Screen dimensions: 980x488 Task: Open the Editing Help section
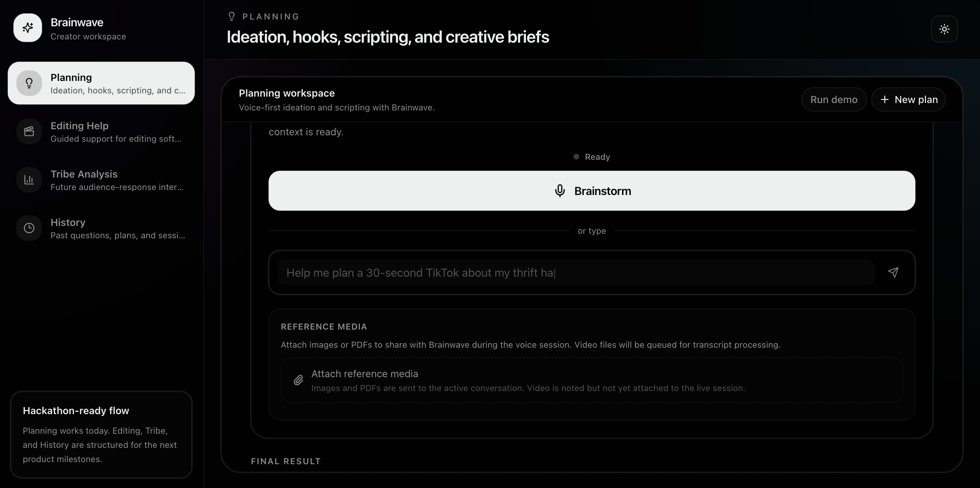(x=101, y=132)
